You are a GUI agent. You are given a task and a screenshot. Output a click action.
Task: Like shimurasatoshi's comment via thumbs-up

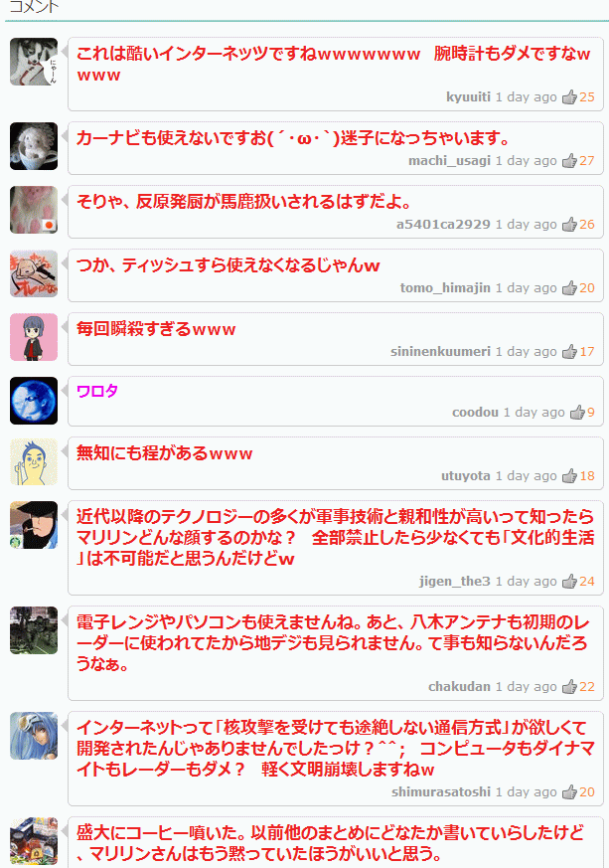569,792
